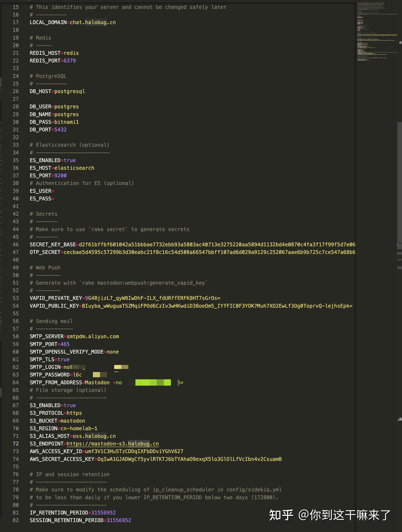The height and width of the screenshot is (532, 402).
Task: Click line number 72 in the gutter
Action: click(x=16, y=444)
